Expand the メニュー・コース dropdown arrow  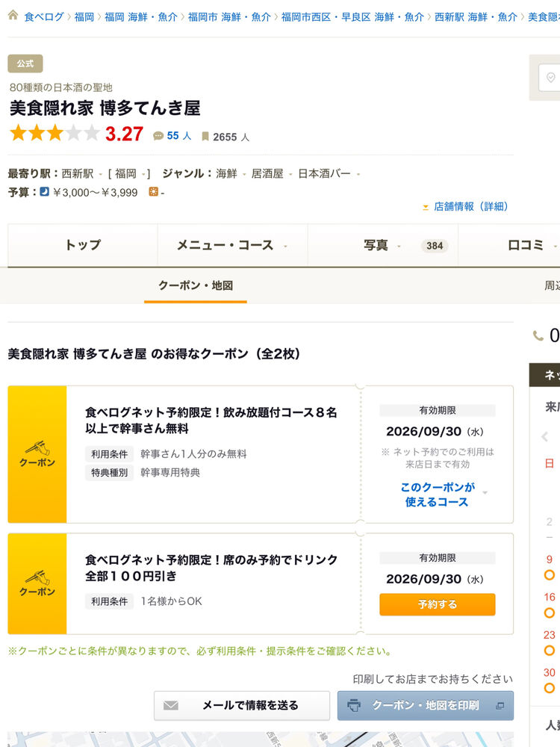pos(285,247)
